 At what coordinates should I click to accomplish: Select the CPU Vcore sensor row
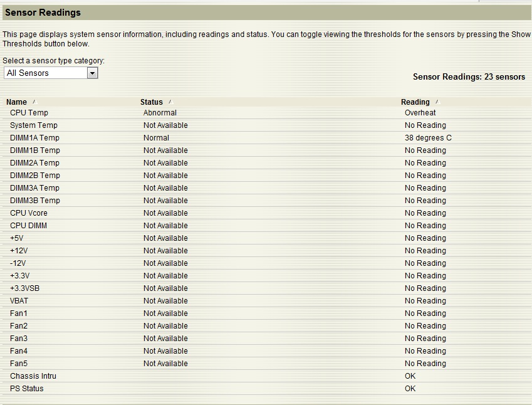pos(29,213)
